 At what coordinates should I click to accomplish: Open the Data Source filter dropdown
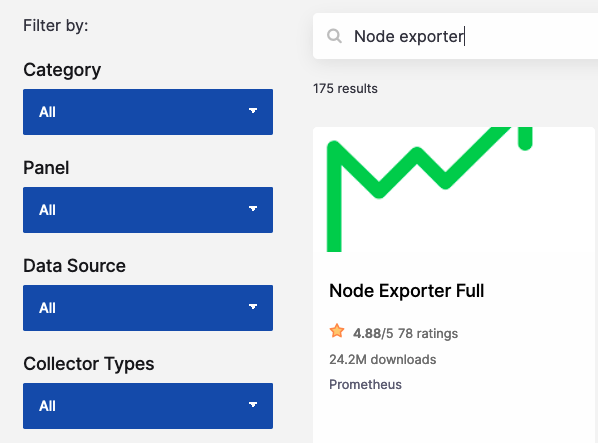click(x=148, y=308)
